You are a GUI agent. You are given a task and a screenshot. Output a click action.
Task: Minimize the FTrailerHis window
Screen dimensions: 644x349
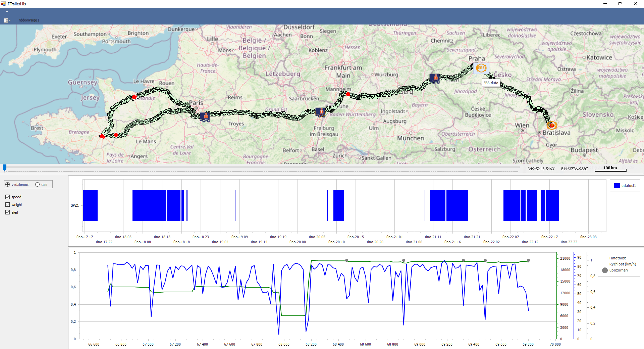(x=605, y=4)
